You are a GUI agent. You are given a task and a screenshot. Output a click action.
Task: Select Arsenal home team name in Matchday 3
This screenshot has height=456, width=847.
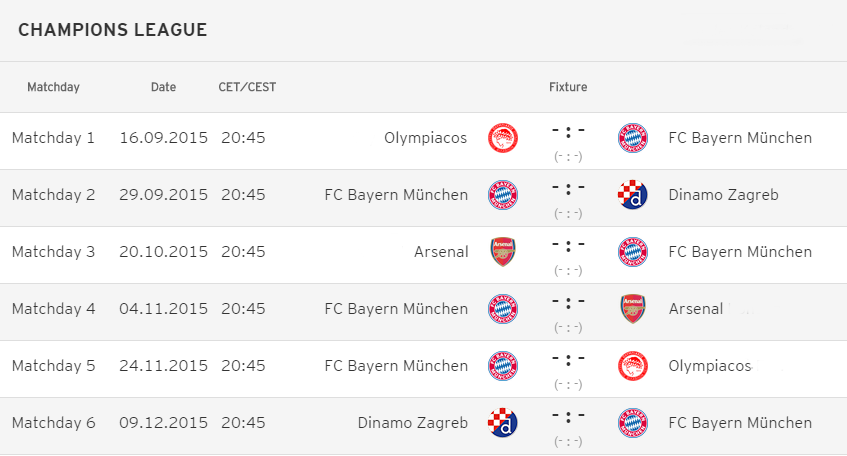point(441,252)
